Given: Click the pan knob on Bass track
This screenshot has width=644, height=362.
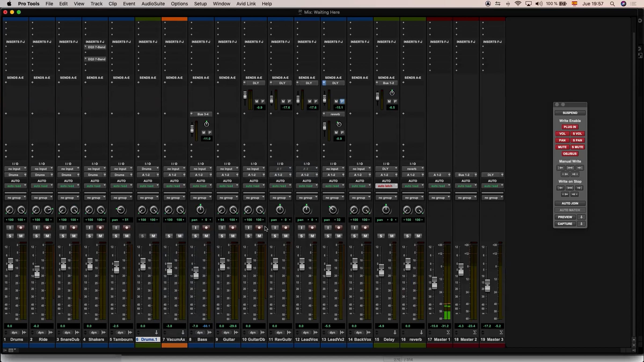Looking at the screenshot, I should click(200, 210).
